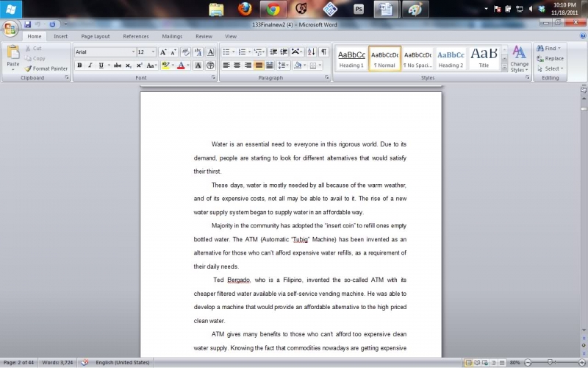
Task: Click the Format Painter button
Action: [46, 68]
